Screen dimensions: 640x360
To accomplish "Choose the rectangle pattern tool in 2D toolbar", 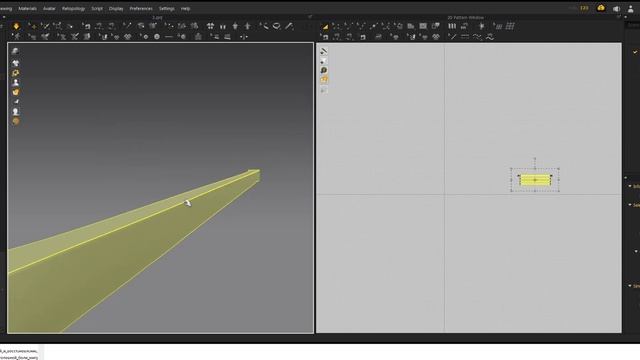I will 423,26.
